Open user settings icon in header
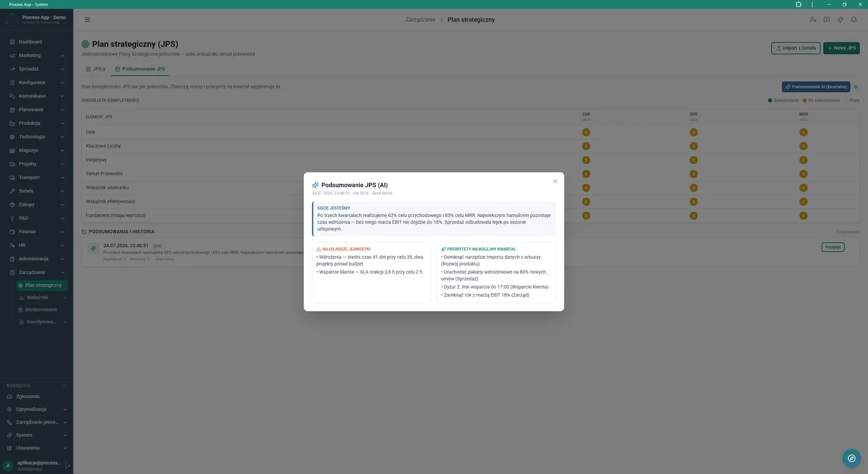The width and height of the screenshot is (868, 474). [x=813, y=20]
